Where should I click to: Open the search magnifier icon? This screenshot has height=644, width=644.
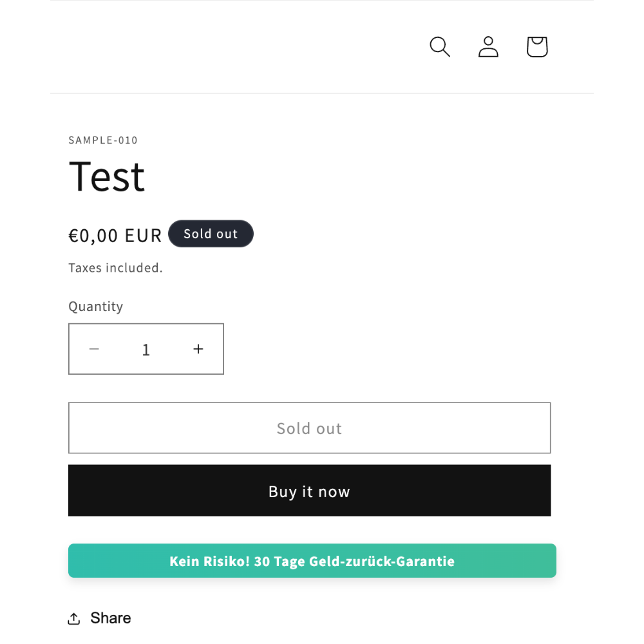[440, 46]
